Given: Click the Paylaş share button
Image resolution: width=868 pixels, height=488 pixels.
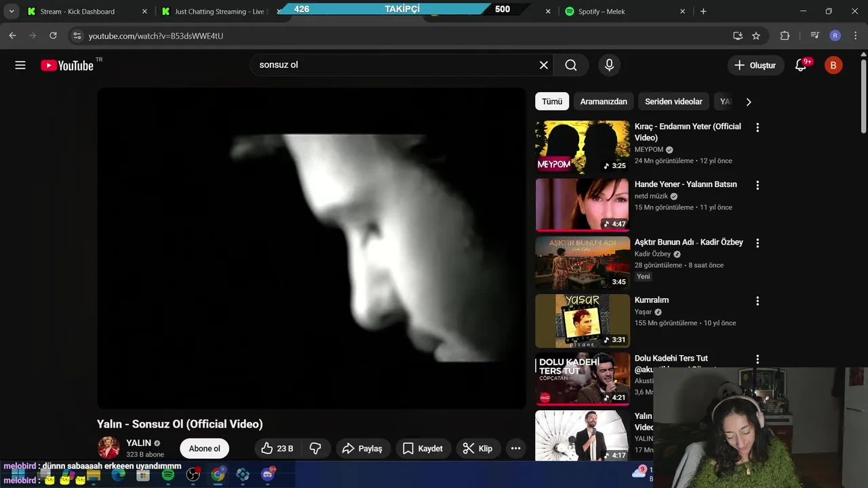Looking at the screenshot, I should pyautogui.click(x=362, y=448).
